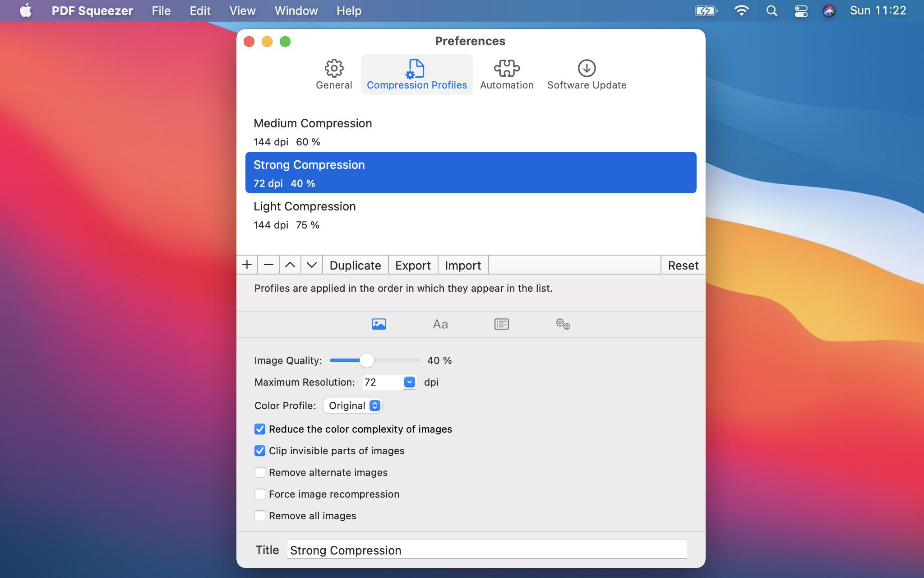Enable Remove all images checkbox
This screenshot has height=578, width=924.
260,516
